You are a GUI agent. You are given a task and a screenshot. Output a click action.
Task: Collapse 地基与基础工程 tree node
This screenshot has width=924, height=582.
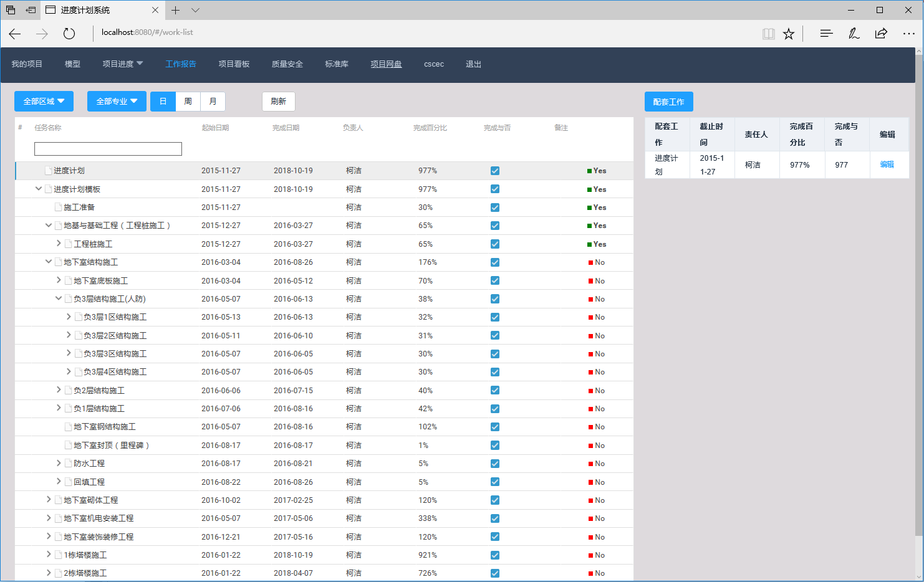[x=49, y=225]
